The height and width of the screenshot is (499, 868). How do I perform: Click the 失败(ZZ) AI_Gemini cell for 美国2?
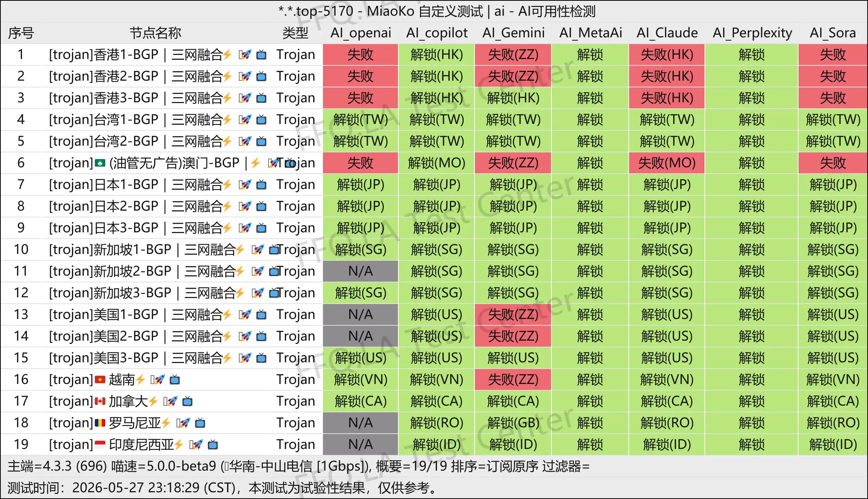[x=513, y=337]
